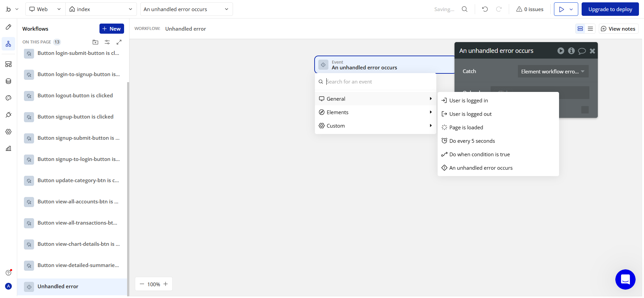This screenshot has width=644, height=298.
Task: Open Button logout-button is clicked workflow
Action: click(x=72, y=96)
